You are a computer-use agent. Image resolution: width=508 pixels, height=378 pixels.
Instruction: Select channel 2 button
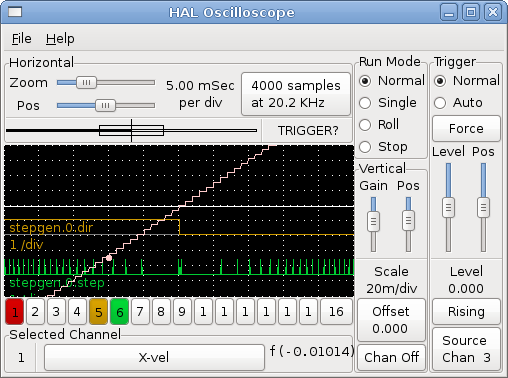(35, 312)
